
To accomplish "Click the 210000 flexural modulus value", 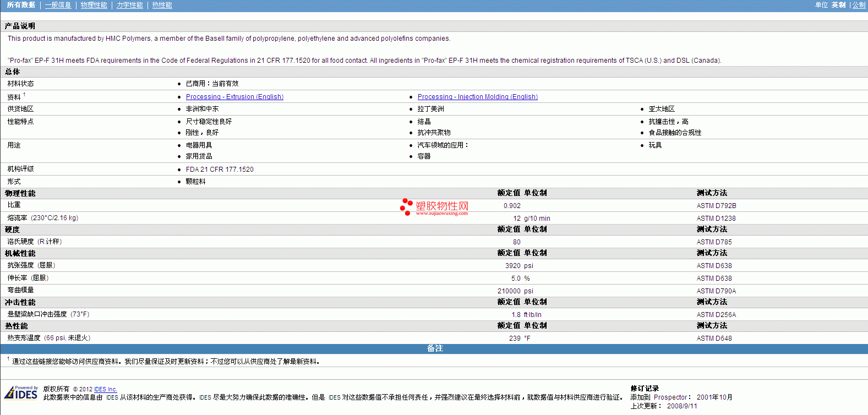I will [x=509, y=291].
